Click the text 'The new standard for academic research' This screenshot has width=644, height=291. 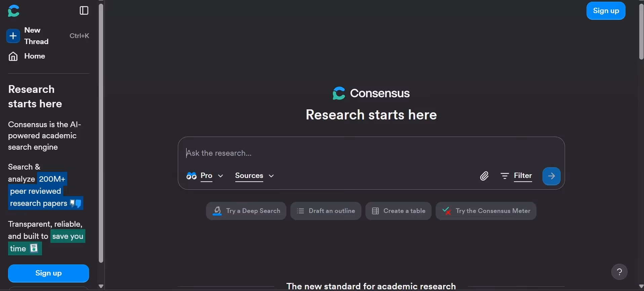pyautogui.click(x=371, y=286)
